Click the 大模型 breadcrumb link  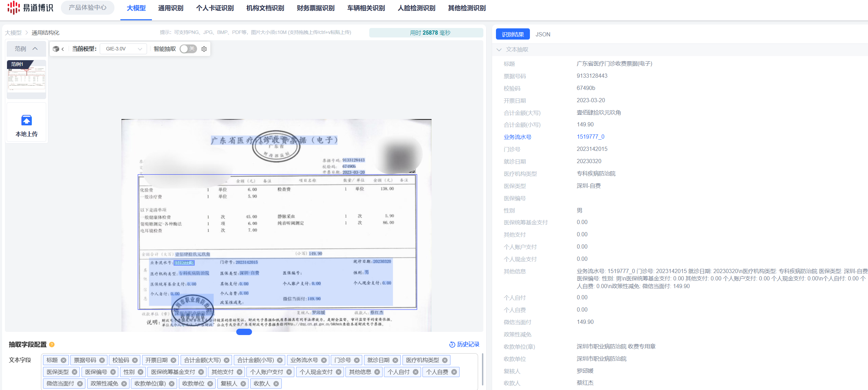[13, 33]
